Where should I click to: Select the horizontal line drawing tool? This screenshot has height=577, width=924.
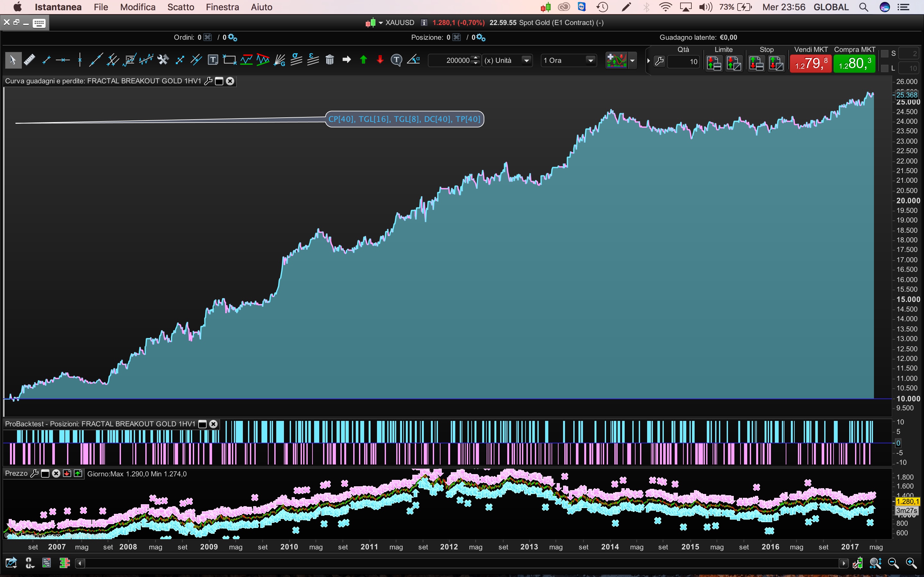[63, 60]
